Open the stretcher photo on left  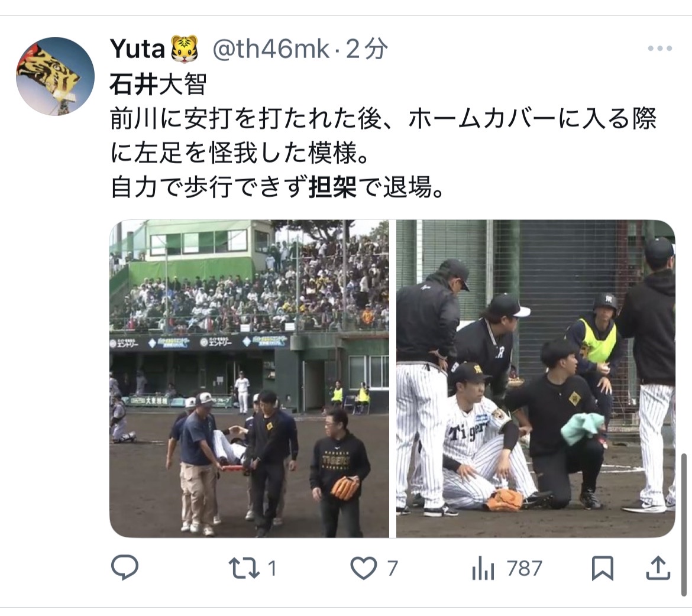(x=250, y=378)
